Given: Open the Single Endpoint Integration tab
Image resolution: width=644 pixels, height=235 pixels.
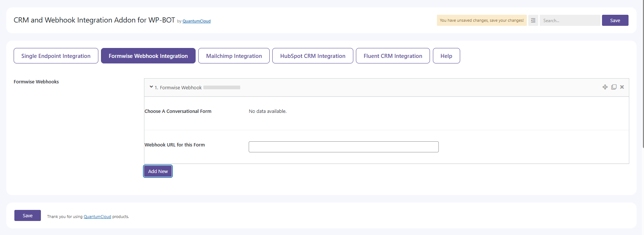Looking at the screenshot, I should point(56,56).
